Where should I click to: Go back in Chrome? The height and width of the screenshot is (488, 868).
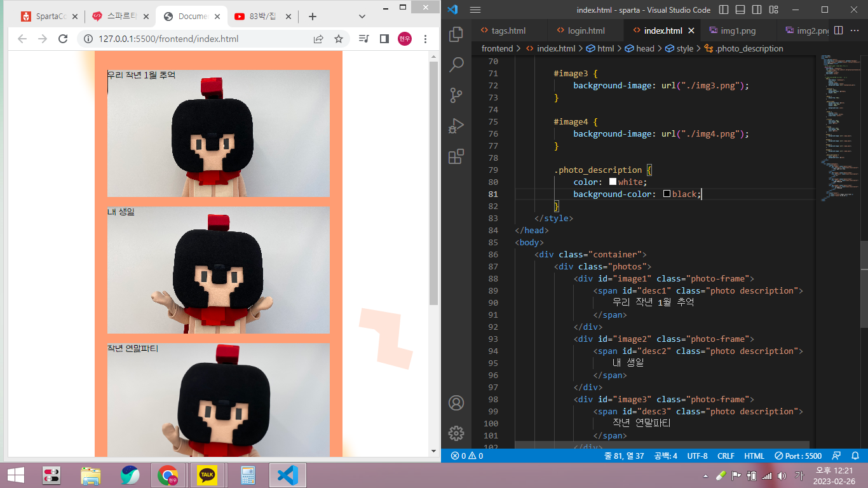coord(22,39)
